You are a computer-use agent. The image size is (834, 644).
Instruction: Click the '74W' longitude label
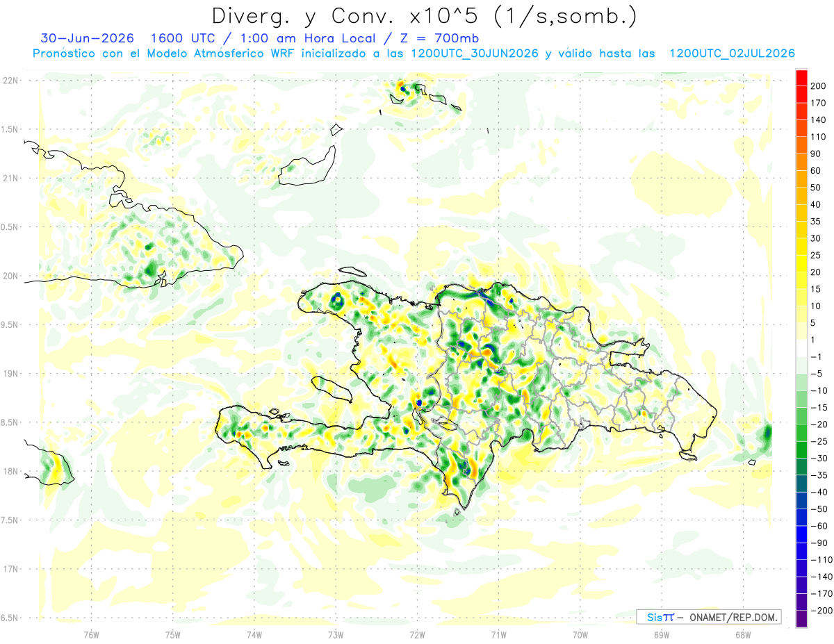tap(254, 634)
